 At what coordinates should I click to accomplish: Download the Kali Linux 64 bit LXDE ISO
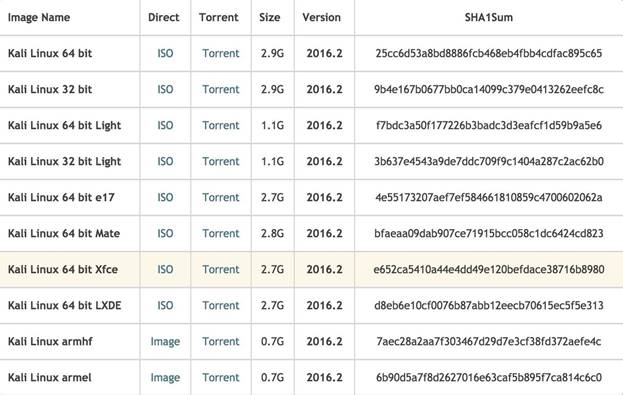click(165, 306)
